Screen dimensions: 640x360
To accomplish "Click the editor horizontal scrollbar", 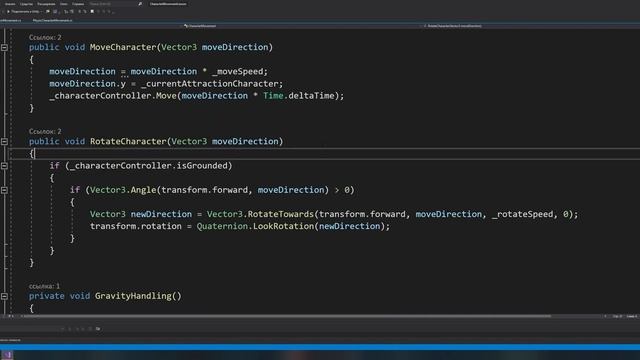I will [x=286, y=316].
